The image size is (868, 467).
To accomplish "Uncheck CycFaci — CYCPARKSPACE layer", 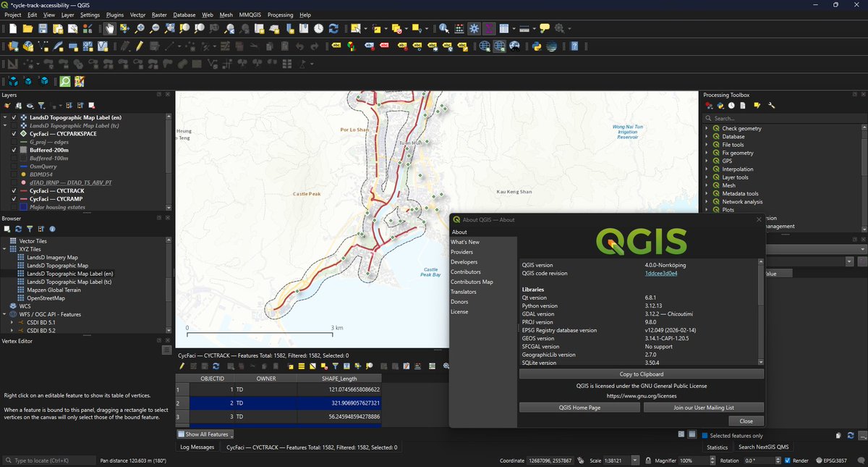I will (x=14, y=134).
